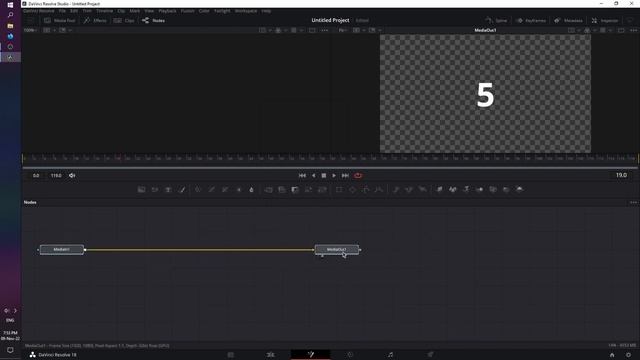Stop playback

[x=324, y=176]
